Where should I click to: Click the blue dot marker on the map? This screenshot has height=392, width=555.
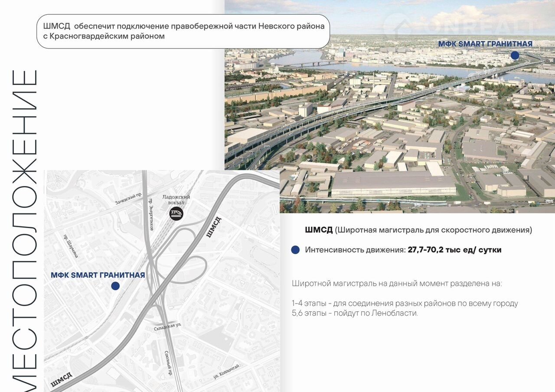click(115, 286)
